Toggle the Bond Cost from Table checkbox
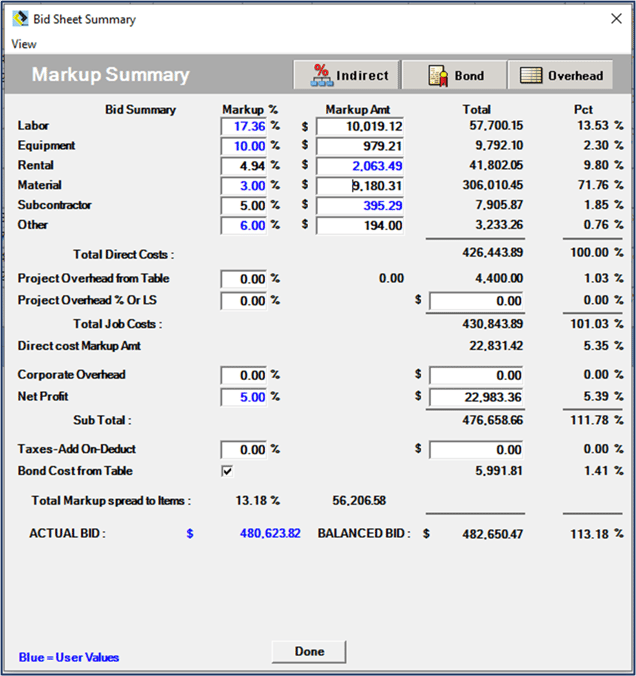Screen dimensions: 636x676 coord(227,471)
